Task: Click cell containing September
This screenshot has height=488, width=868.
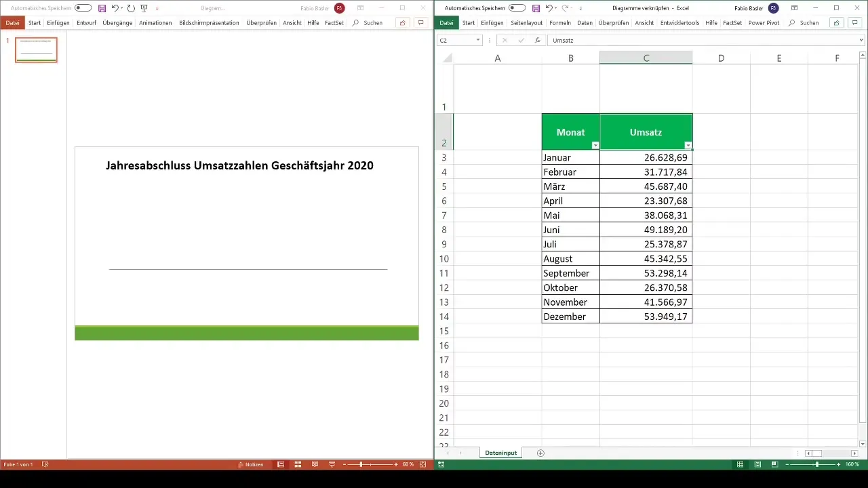Action: (571, 273)
